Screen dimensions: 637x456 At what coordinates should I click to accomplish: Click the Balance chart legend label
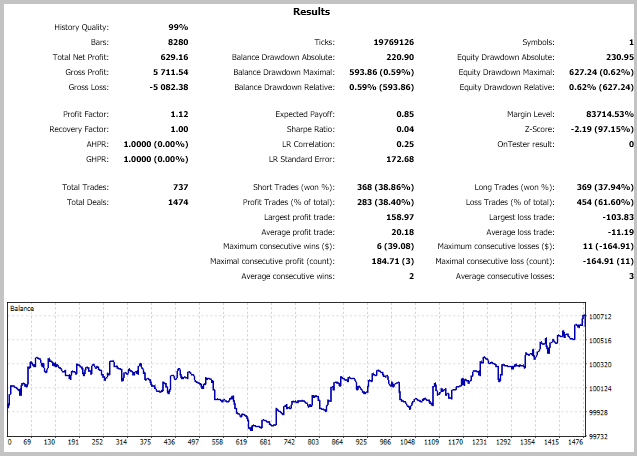[x=22, y=308]
